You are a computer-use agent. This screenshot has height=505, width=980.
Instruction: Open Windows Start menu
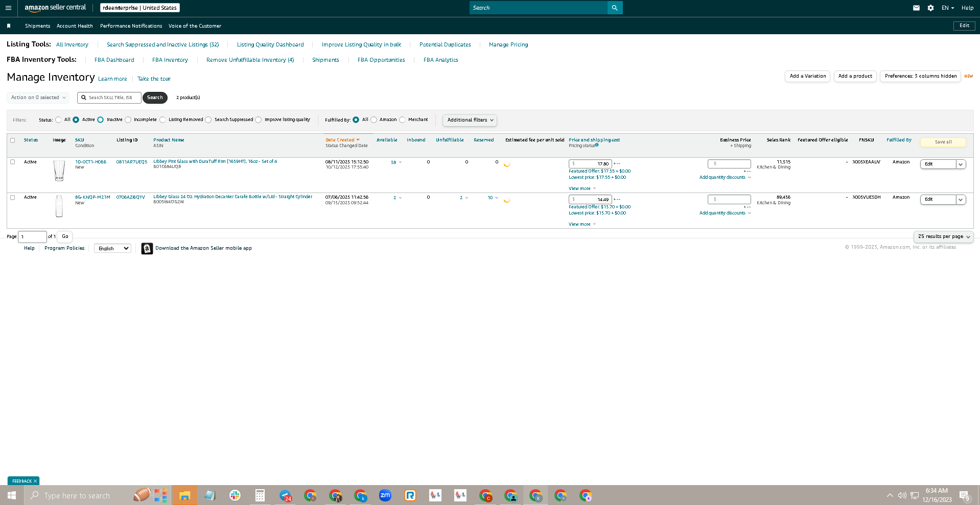(x=12, y=495)
